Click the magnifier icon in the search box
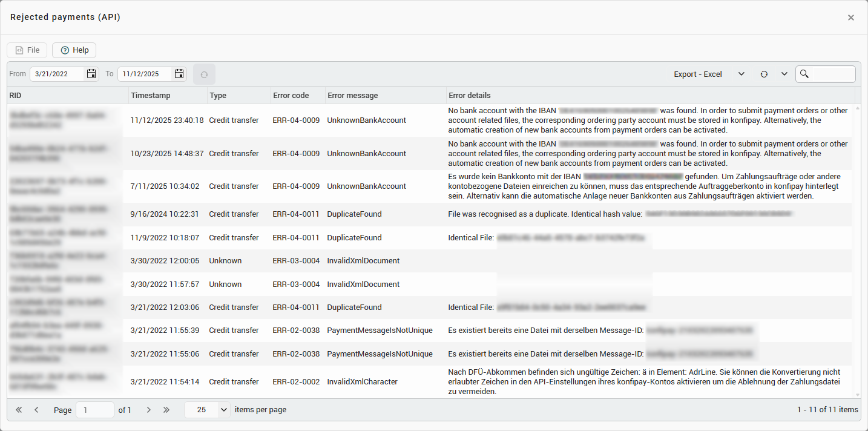Viewport: 868px width, 431px height. pyautogui.click(x=804, y=74)
